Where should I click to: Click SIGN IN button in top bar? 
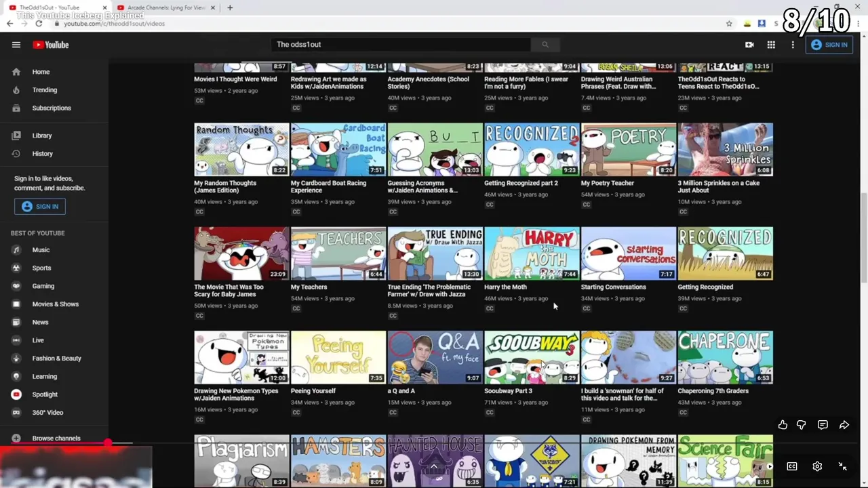[829, 45]
